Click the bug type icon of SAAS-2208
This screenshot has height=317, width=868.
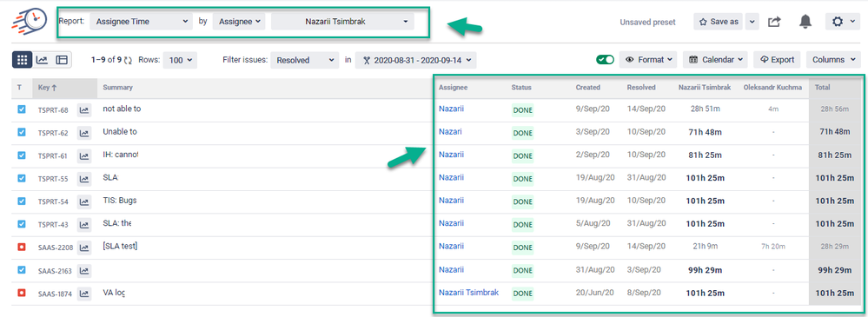[22, 248]
